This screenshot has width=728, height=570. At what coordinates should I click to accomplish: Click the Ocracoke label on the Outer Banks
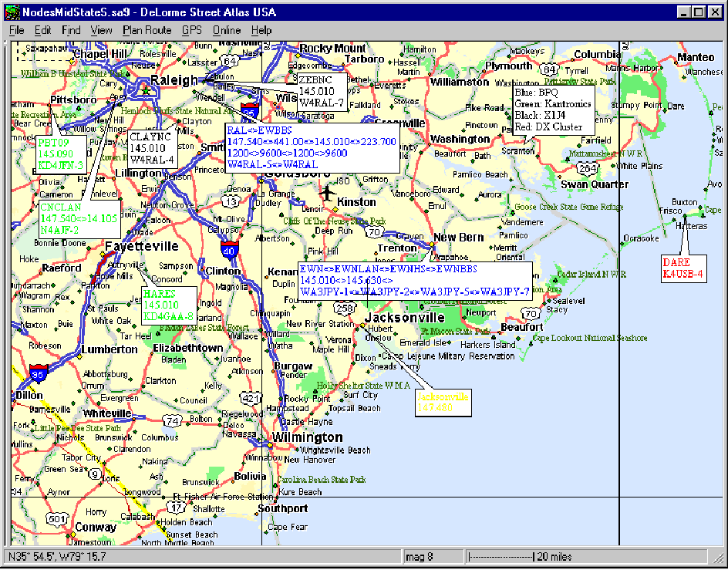click(x=641, y=238)
